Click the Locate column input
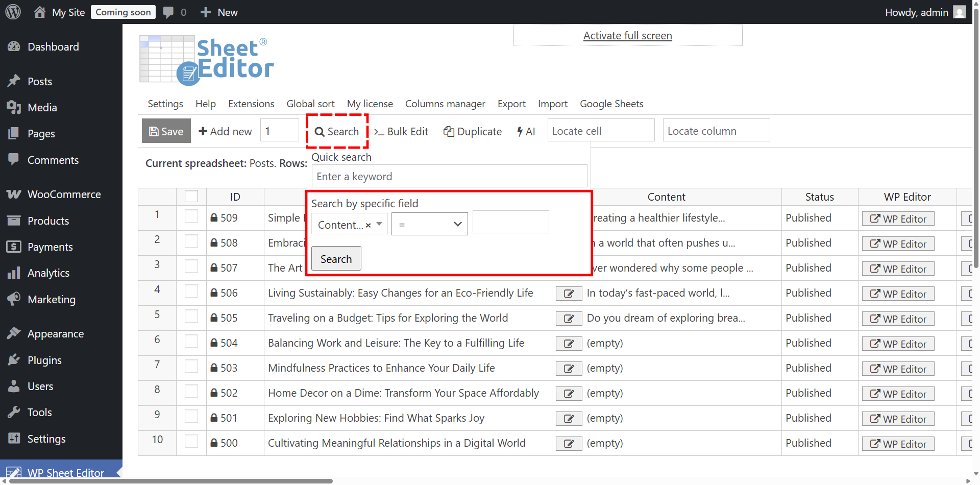Image resolution: width=980 pixels, height=485 pixels. pyautogui.click(x=716, y=131)
